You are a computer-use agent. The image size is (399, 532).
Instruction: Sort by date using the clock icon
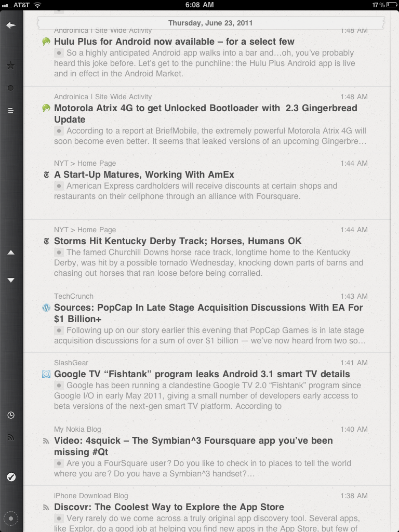[x=11, y=415]
